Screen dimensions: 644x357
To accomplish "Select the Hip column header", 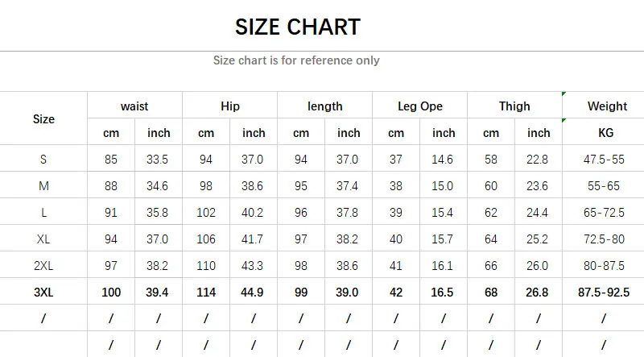I will (230, 106).
